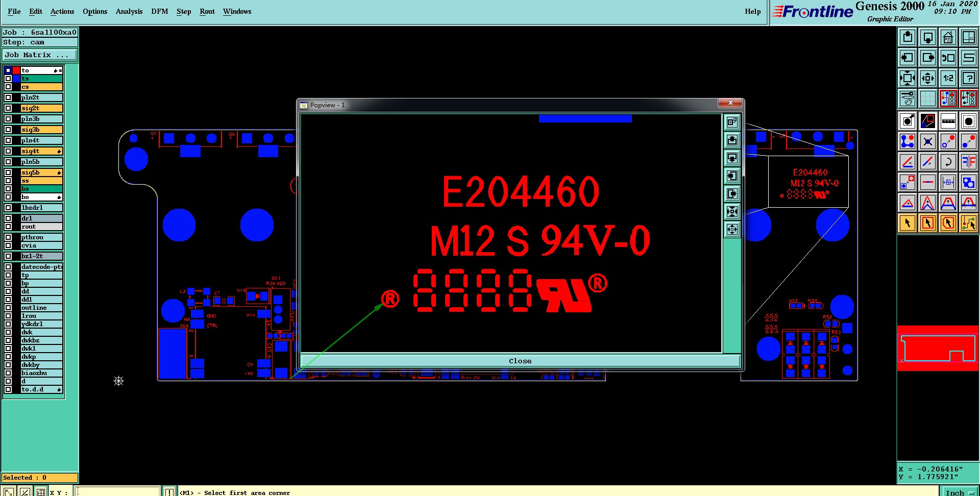The width and height of the screenshot is (980, 496).
Task: Click the blue color swatch of layer ts
Action: pyautogui.click(x=16, y=79)
